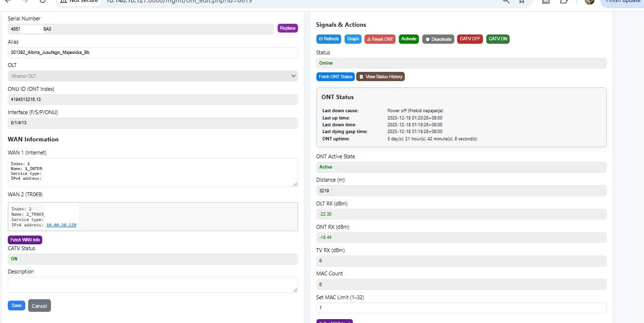Click the circle icon on the Deactivate button
The width and height of the screenshot is (644, 323).
[x=427, y=39]
